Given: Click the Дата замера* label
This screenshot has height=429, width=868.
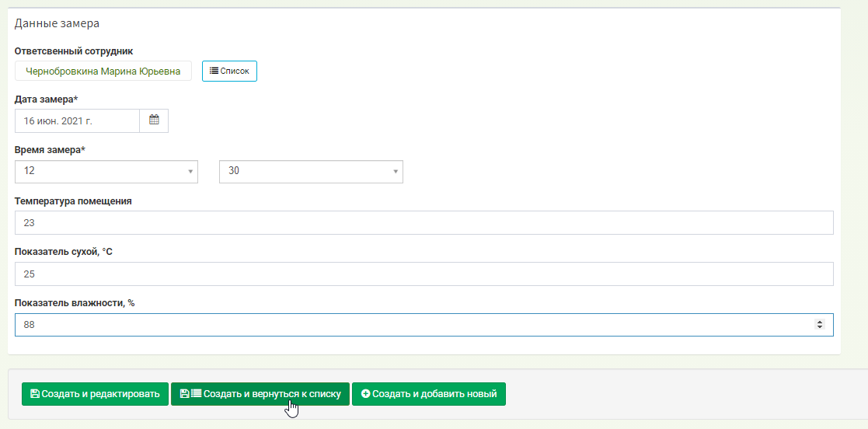Looking at the screenshot, I should 47,99.
